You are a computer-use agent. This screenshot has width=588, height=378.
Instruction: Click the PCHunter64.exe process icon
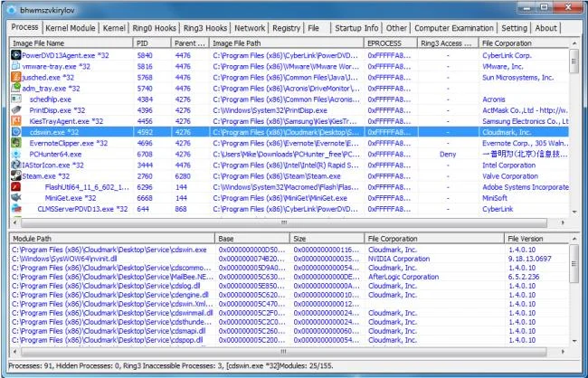[15, 154]
